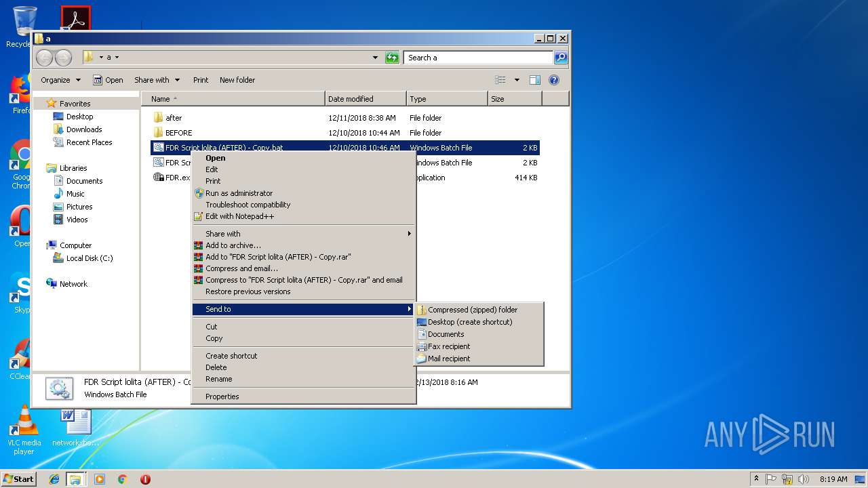
Task: Open the Help question mark icon
Action: 554,80
